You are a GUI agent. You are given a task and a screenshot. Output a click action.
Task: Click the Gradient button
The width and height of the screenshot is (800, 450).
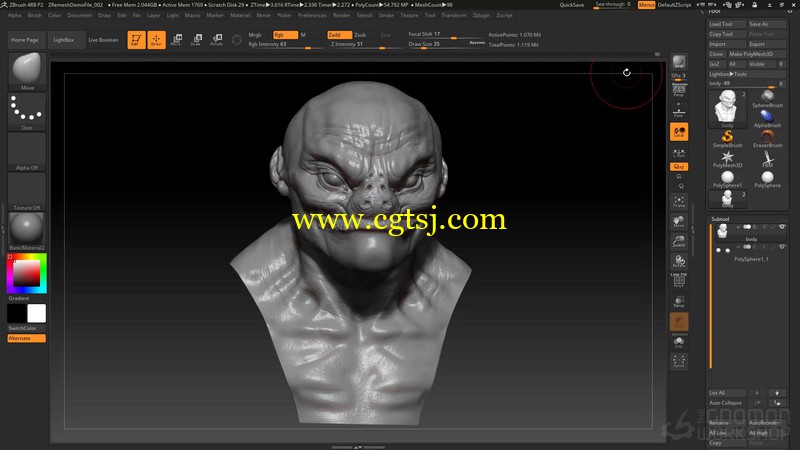coord(19,298)
